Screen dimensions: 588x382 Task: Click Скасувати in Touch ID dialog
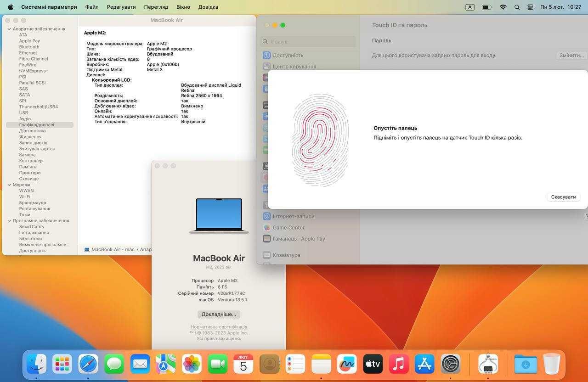click(563, 197)
